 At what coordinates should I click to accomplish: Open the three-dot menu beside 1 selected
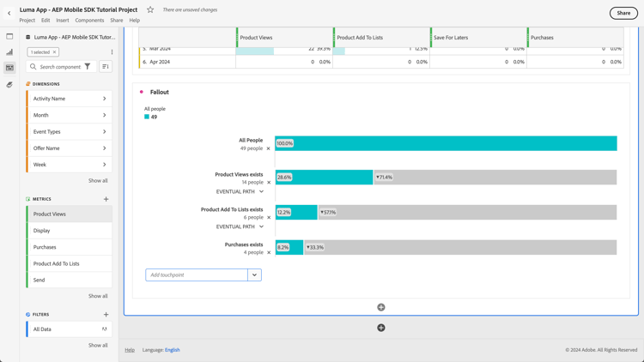point(112,52)
